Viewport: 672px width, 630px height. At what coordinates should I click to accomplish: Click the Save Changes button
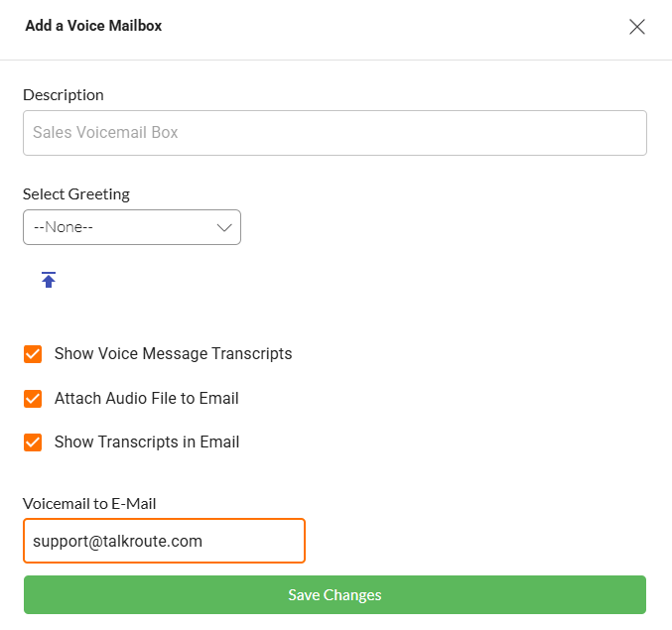[335, 595]
